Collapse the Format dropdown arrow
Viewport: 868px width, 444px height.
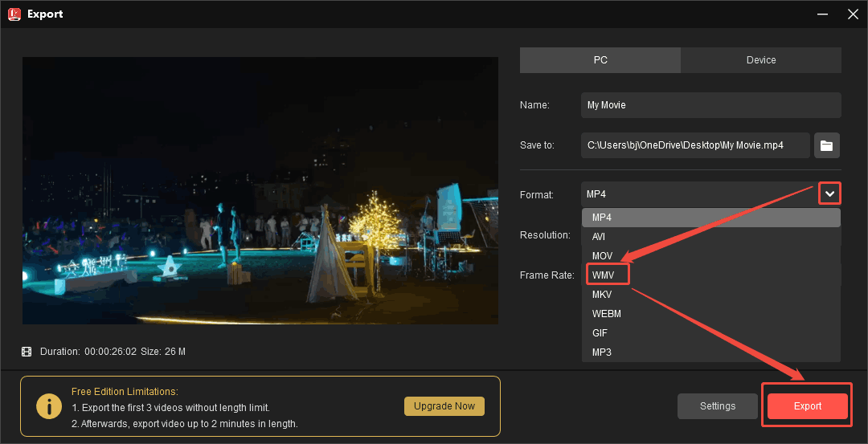[830, 194]
